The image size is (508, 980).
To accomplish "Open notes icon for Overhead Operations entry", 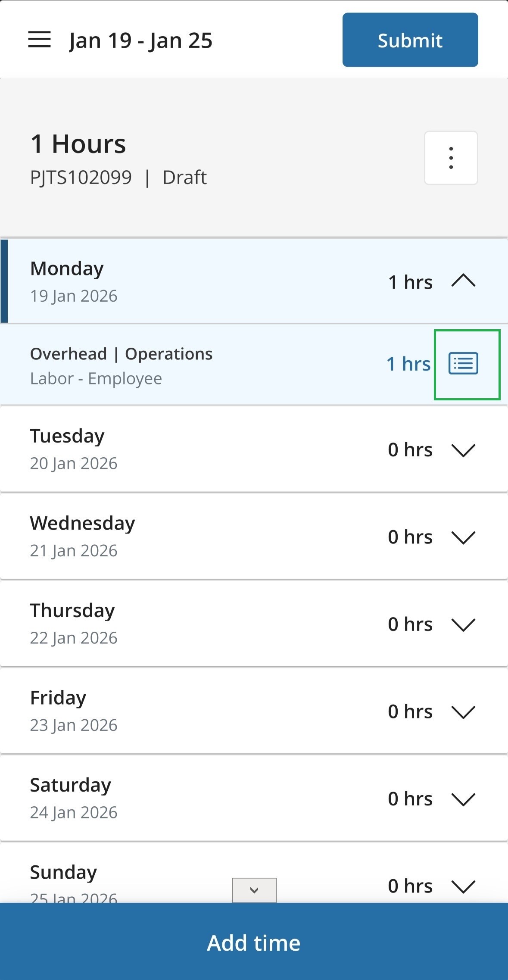I will 463,364.
